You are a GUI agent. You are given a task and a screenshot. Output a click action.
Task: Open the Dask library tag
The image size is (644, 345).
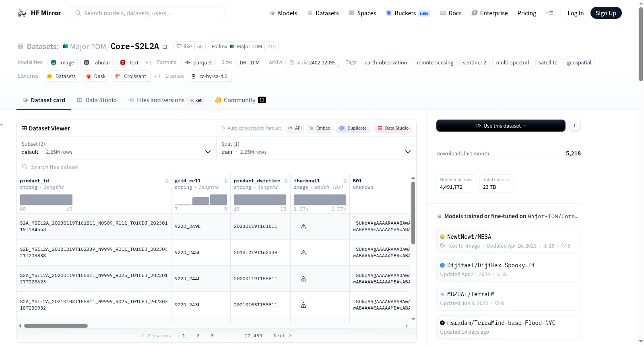[95, 76]
